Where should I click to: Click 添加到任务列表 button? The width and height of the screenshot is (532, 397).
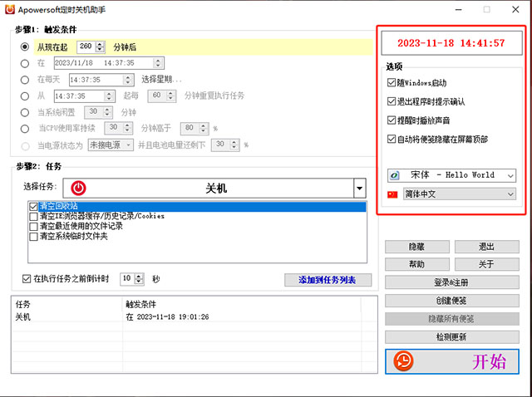pyautogui.click(x=328, y=280)
